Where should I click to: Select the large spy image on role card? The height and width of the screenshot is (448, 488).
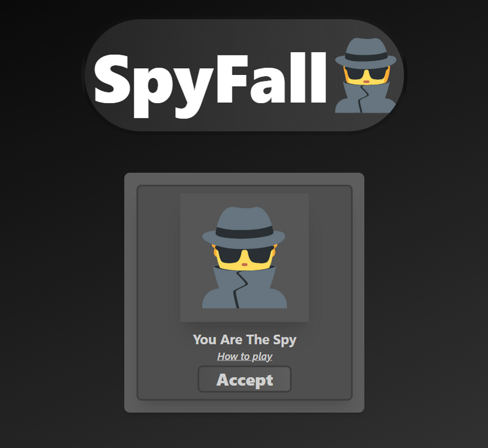(x=245, y=257)
